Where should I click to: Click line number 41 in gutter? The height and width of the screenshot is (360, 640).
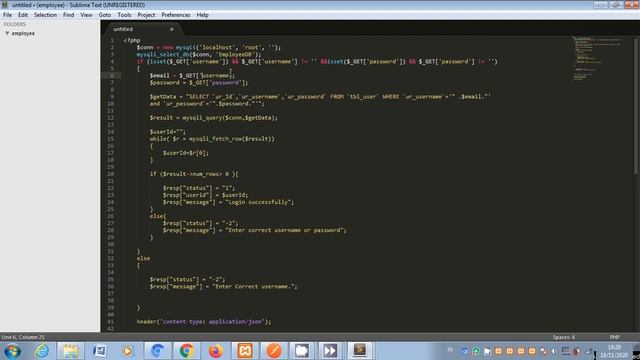click(x=111, y=322)
